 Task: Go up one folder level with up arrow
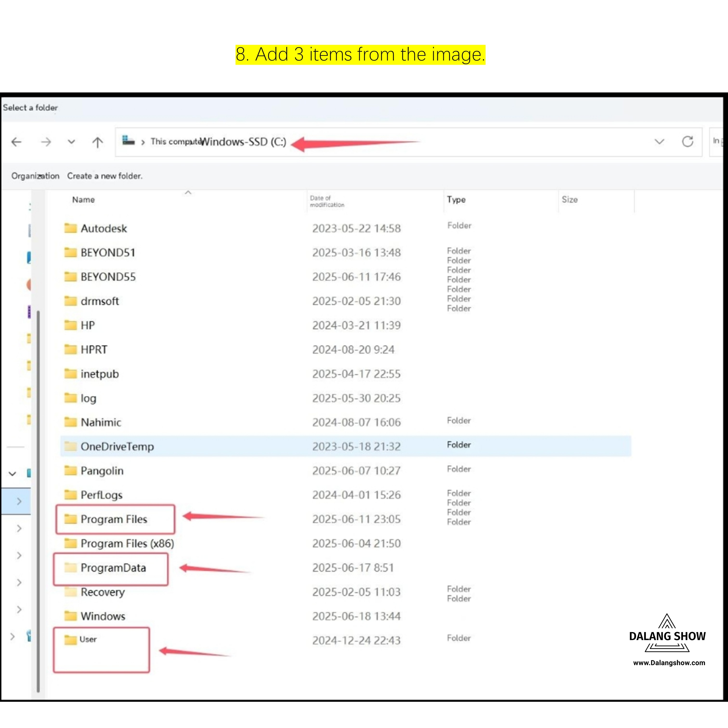(97, 142)
